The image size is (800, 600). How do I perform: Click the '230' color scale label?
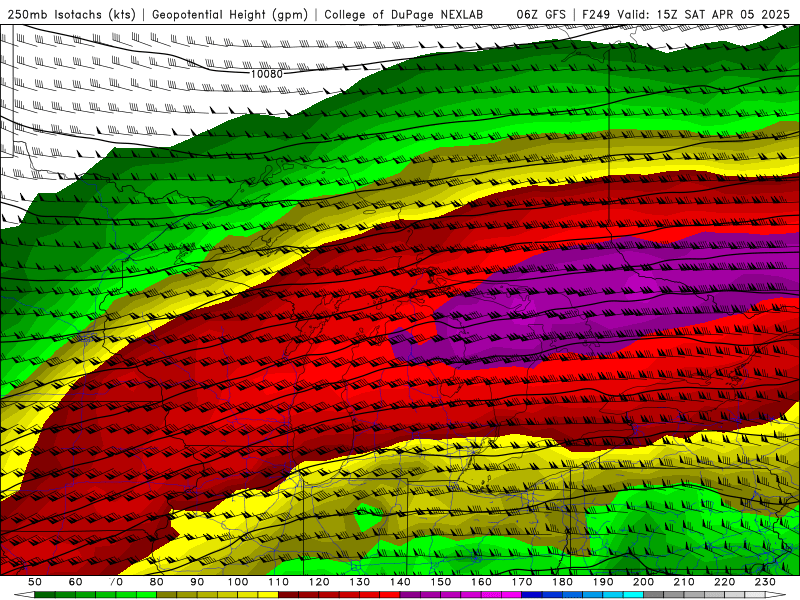765,582
